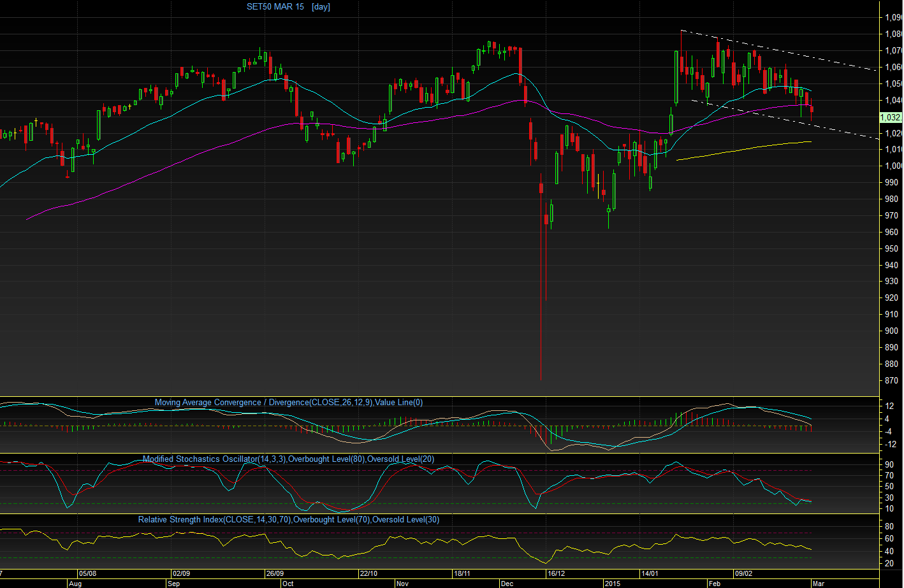Click the Sep month label on the time axis
Viewport: 904px width, 588px height.
point(173,584)
